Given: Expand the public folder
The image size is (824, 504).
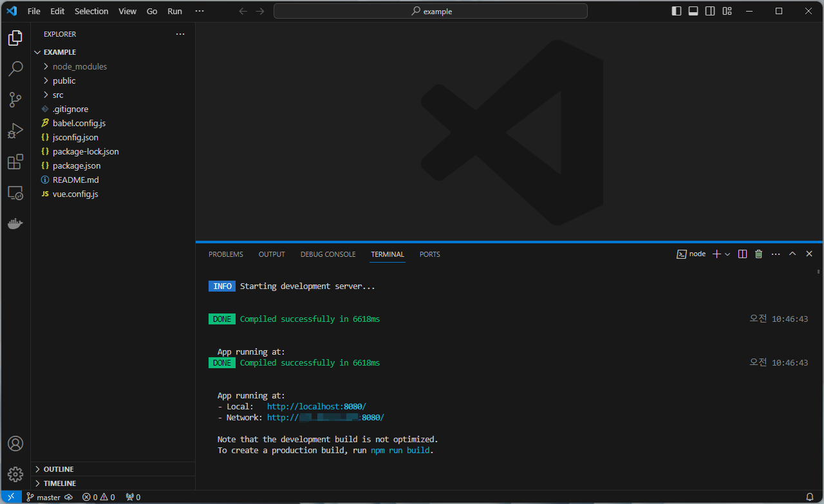Looking at the screenshot, I should tap(113, 80).
